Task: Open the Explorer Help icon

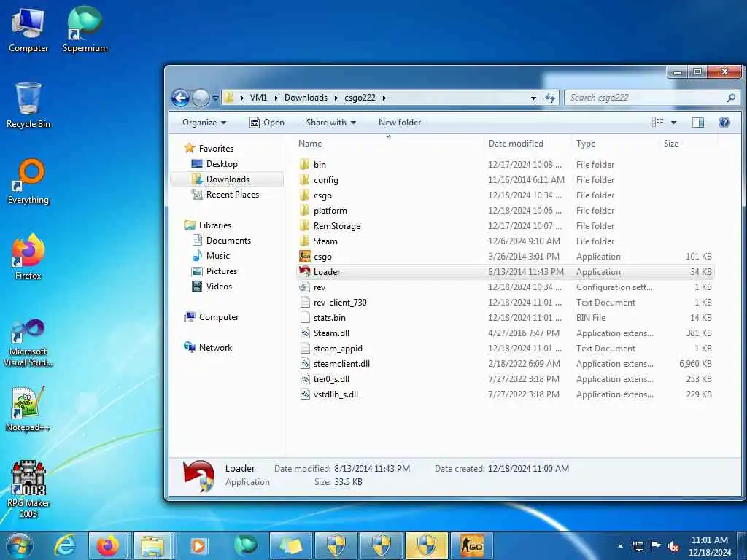Action: [724, 122]
